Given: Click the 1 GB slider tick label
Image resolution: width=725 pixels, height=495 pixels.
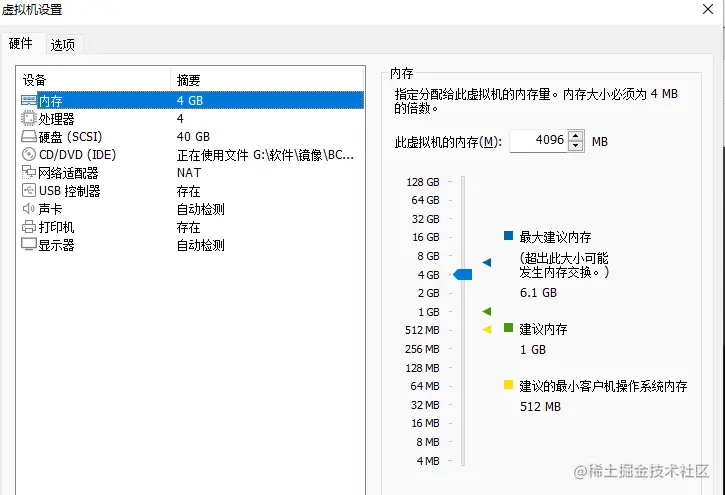Looking at the screenshot, I should 429,312.
